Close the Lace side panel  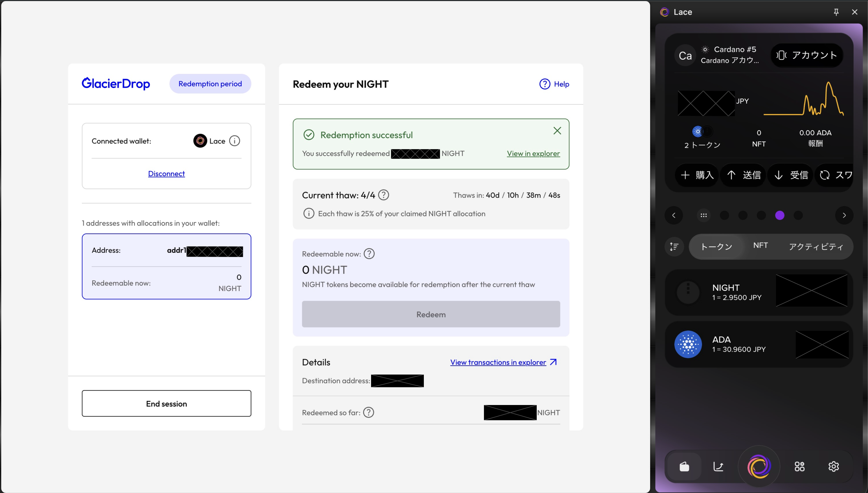coord(854,12)
